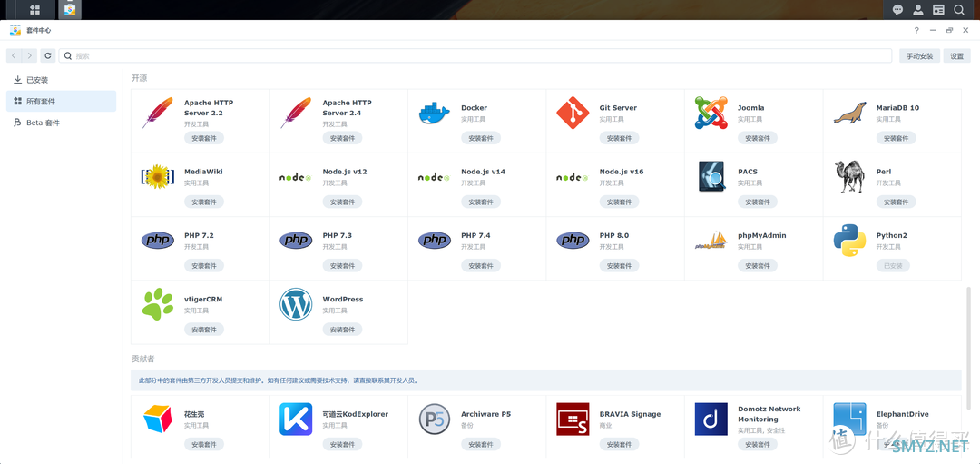Screen dimensions: 980x464
Task: Click Python2 已安装 status button
Action: pyautogui.click(x=893, y=266)
